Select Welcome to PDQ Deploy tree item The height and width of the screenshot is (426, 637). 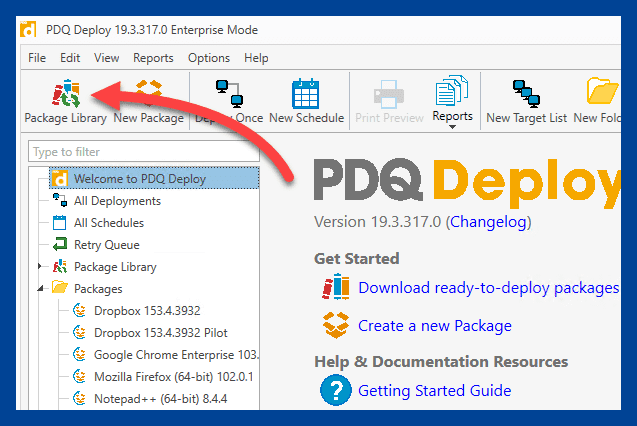154,179
